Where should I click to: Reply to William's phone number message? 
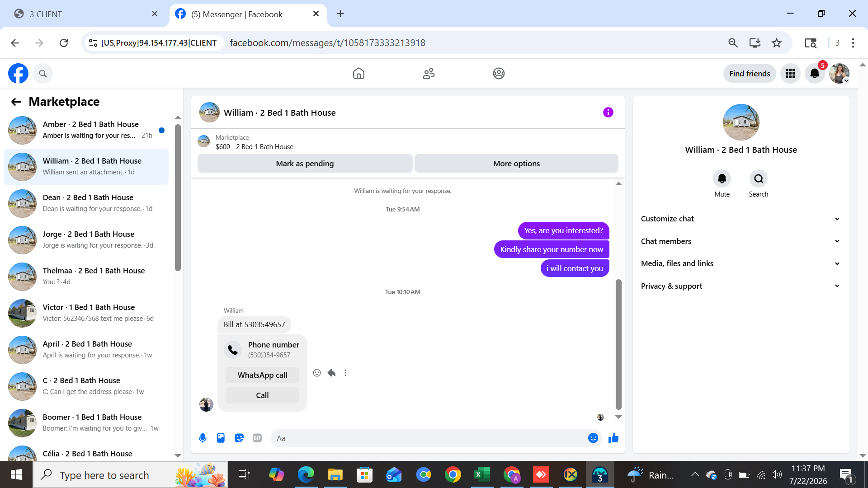pos(331,373)
